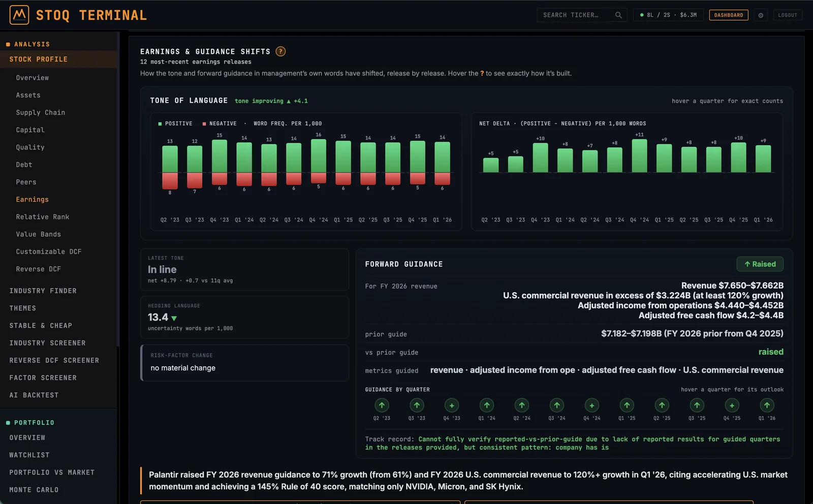Select Q4 '23 guidance plus icon
The width and height of the screenshot is (813, 504).
point(452,405)
